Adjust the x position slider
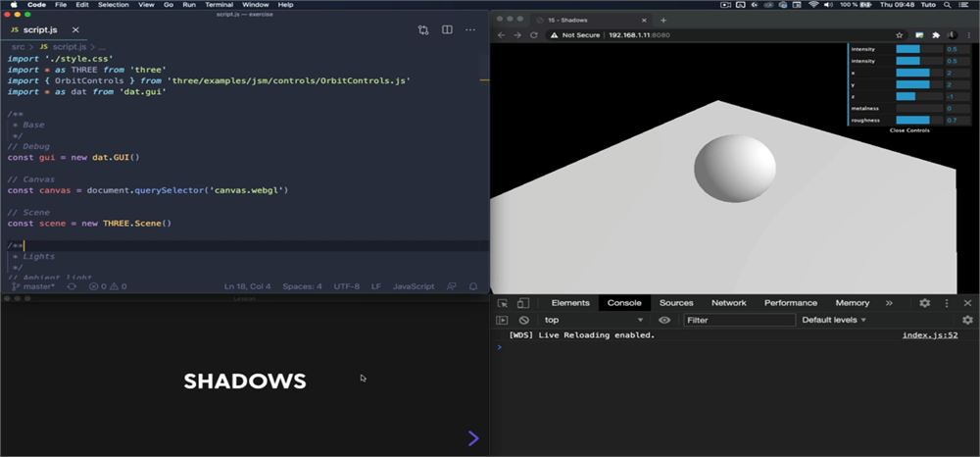The width and height of the screenshot is (980, 457). (x=919, y=73)
